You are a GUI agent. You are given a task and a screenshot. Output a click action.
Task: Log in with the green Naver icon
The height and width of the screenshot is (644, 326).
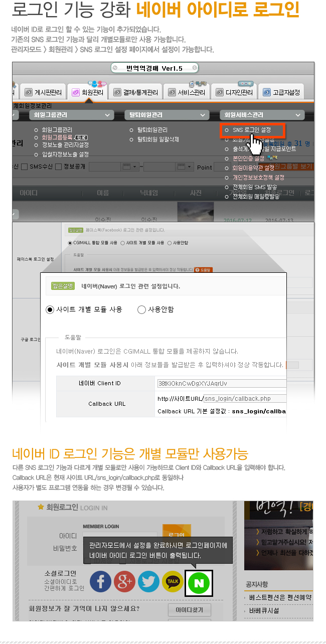tap(199, 583)
